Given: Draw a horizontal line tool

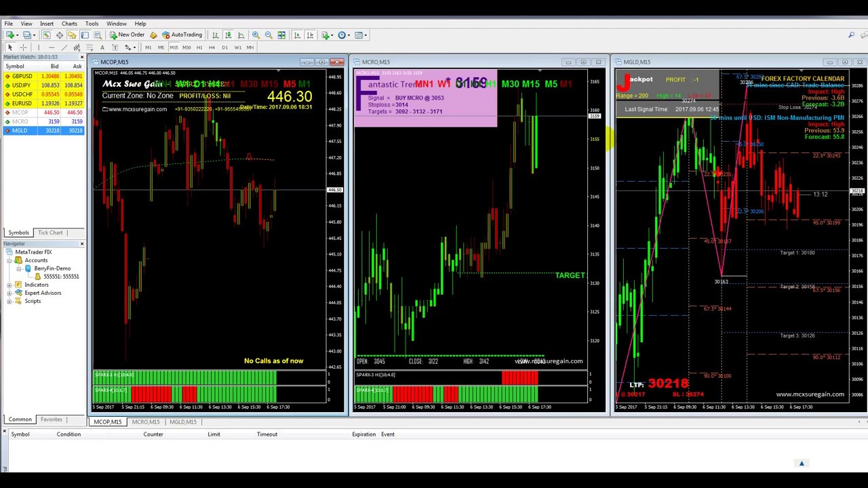Looking at the screenshot, I should pyautogui.click(x=52, y=47).
